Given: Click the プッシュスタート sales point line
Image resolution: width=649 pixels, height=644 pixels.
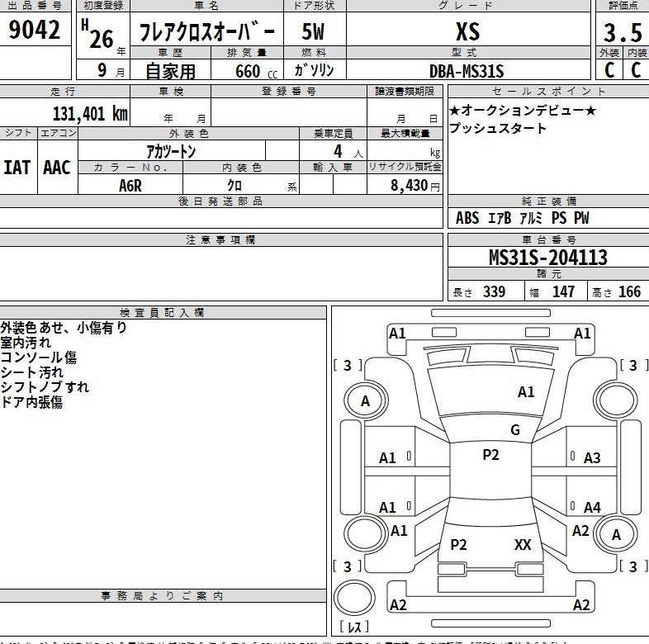Looking at the screenshot, I should pos(498,128).
